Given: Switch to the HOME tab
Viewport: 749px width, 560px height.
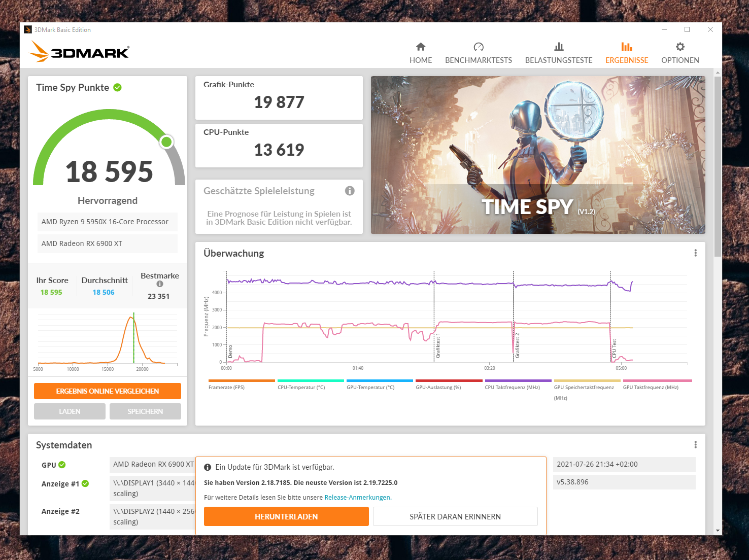Looking at the screenshot, I should click(421, 60).
